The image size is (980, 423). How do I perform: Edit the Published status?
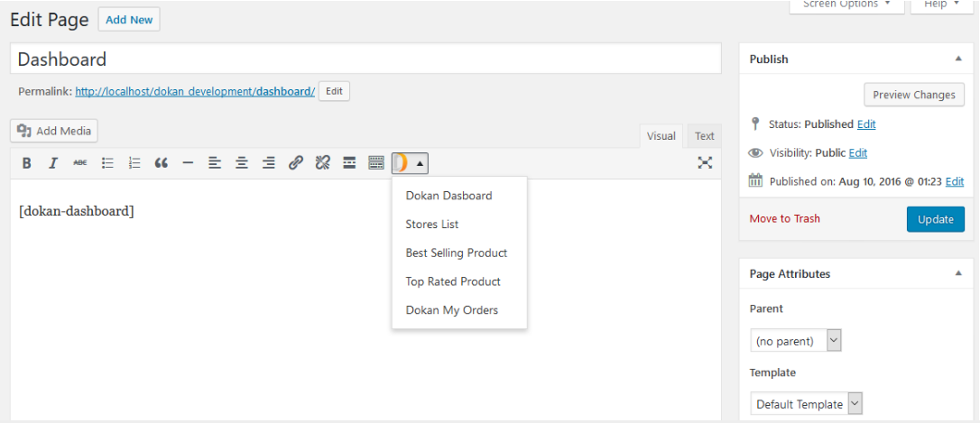coord(866,124)
